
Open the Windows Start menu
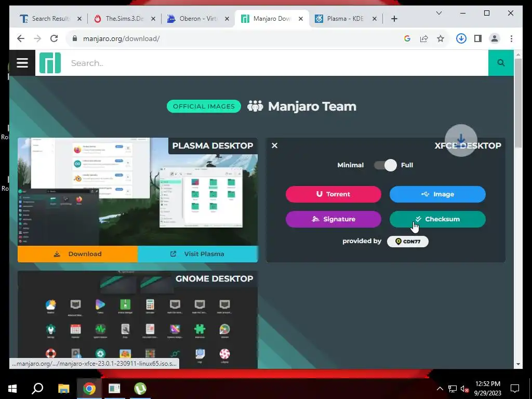[x=12, y=389]
